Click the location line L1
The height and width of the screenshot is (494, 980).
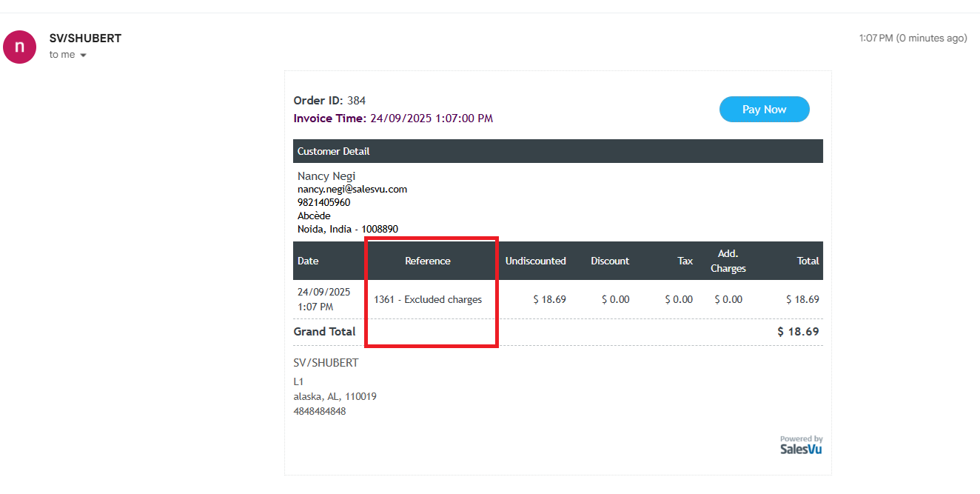coord(299,382)
